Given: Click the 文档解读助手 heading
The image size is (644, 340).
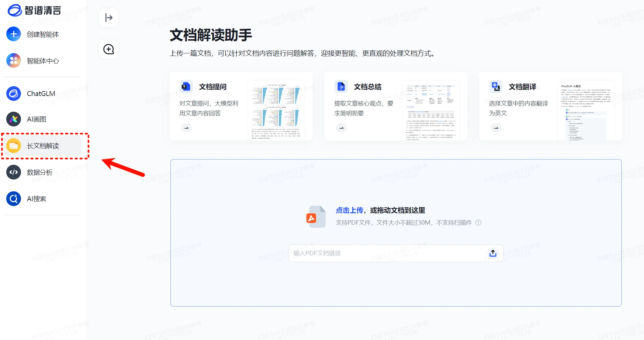Looking at the screenshot, I should pyautogui.click(x=211, y=35).
